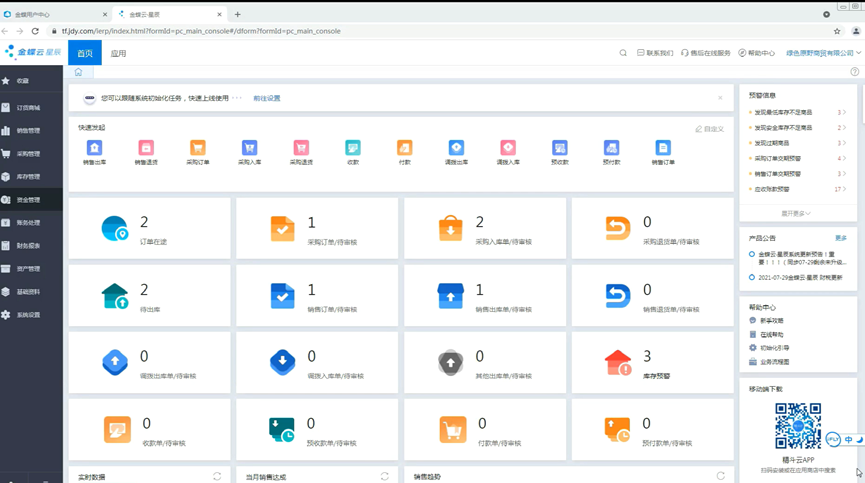Select 资金管理 in the sidebar

(x=31, y=200)
